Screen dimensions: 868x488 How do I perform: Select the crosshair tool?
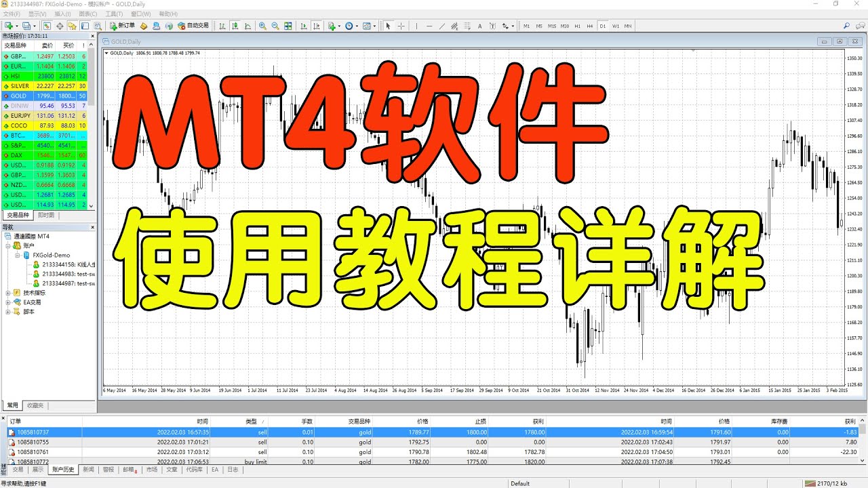point(401,26)
